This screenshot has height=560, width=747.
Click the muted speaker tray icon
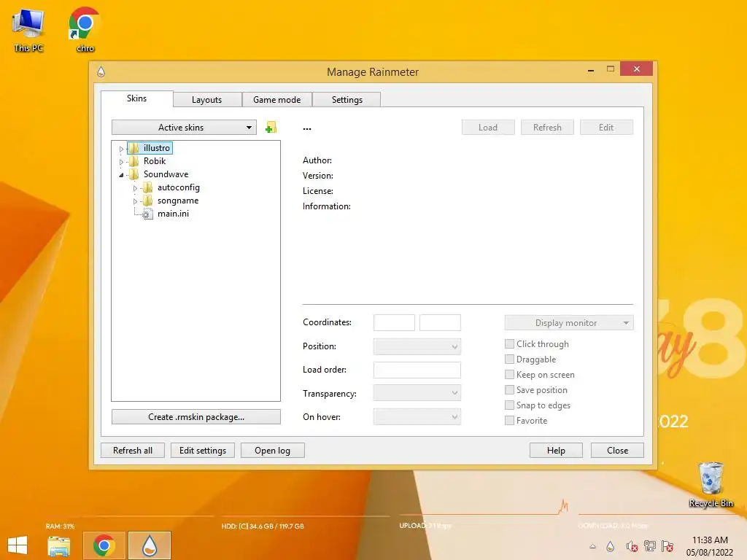tap(632, 546)
